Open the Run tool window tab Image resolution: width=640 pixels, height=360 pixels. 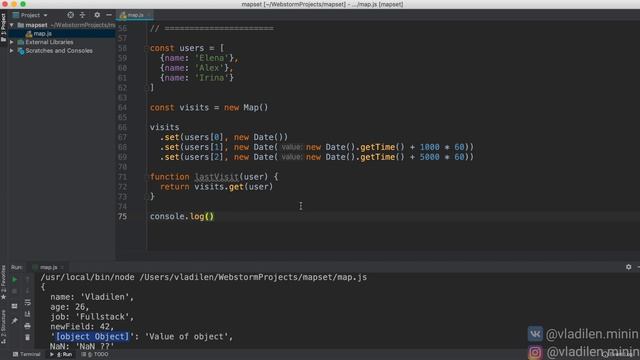click(x=61, y=354)
